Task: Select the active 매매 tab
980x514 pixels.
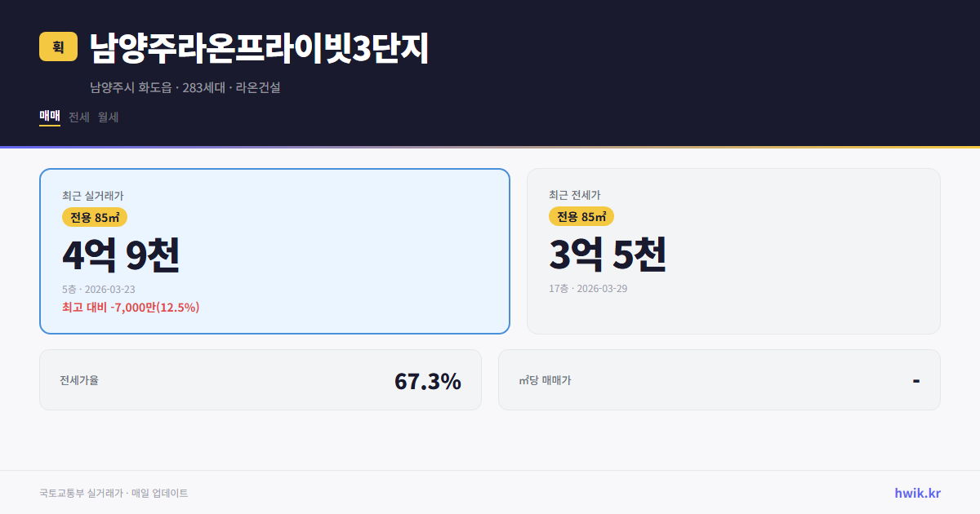Action: pos(49,117)
